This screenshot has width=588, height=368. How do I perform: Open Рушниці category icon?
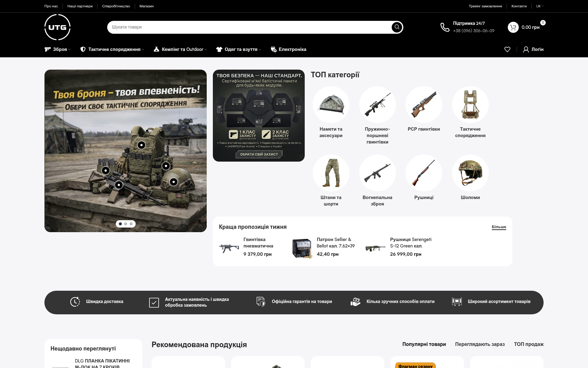click(424, 173)
